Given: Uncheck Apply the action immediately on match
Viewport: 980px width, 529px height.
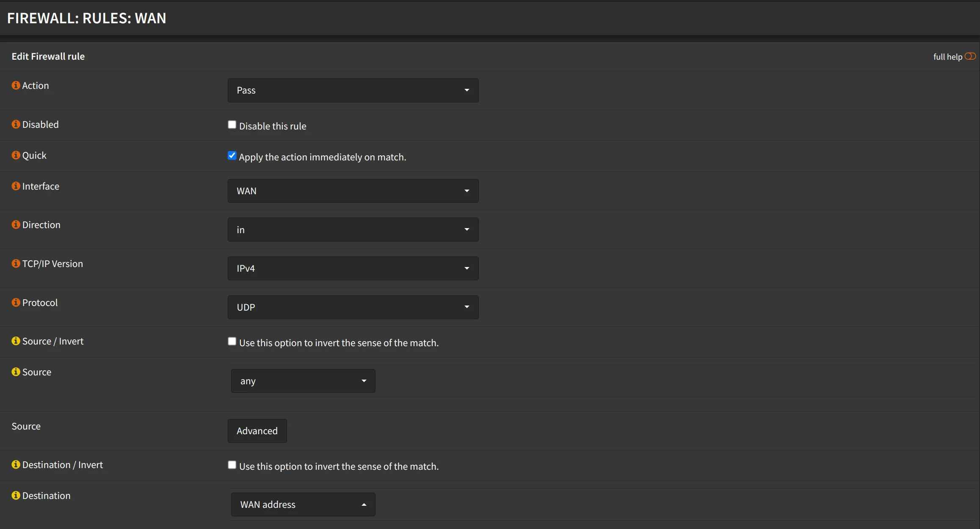Looking at the screenshot, I should point(232,156).
